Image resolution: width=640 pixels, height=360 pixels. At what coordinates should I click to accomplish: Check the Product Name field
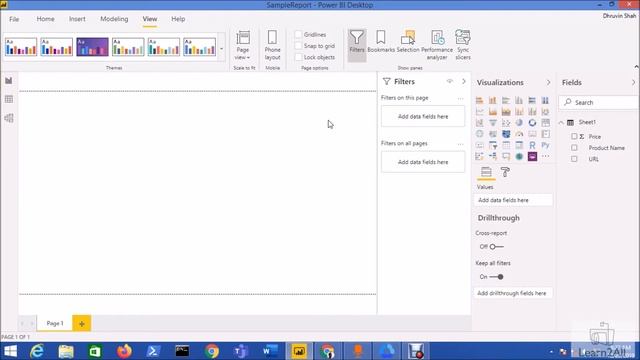point(574,148)
